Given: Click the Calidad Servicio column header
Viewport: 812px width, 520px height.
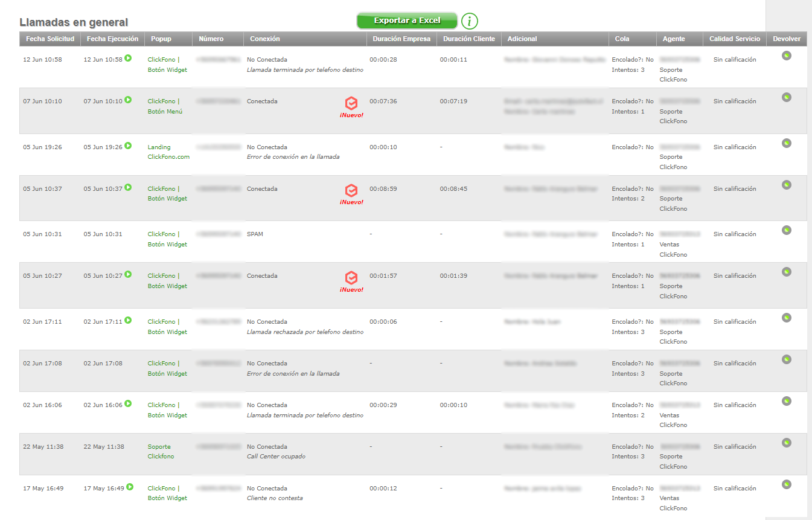Looking at the screenshot, I should tap(734, 39).
